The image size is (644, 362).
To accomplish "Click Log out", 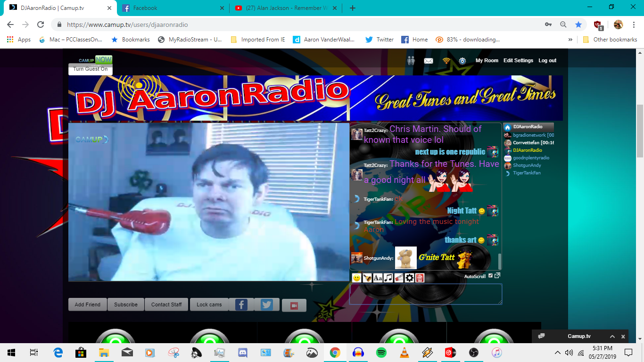I will (x=547, y=60).
